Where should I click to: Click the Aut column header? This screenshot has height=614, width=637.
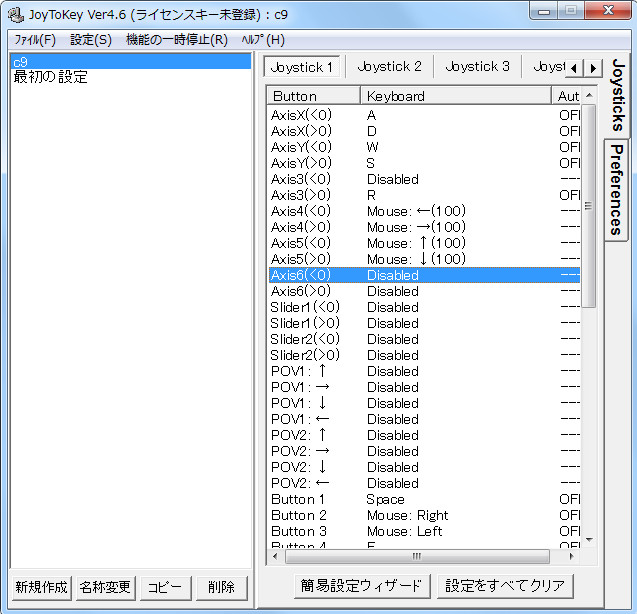(566, 96)
